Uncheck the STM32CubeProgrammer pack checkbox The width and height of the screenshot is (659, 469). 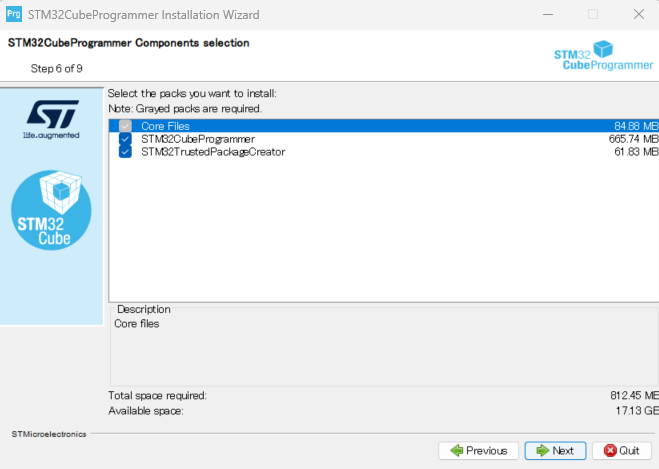[125, 139]
